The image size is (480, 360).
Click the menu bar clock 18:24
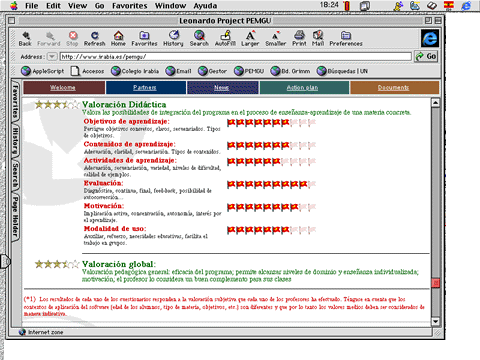point(329,5)
